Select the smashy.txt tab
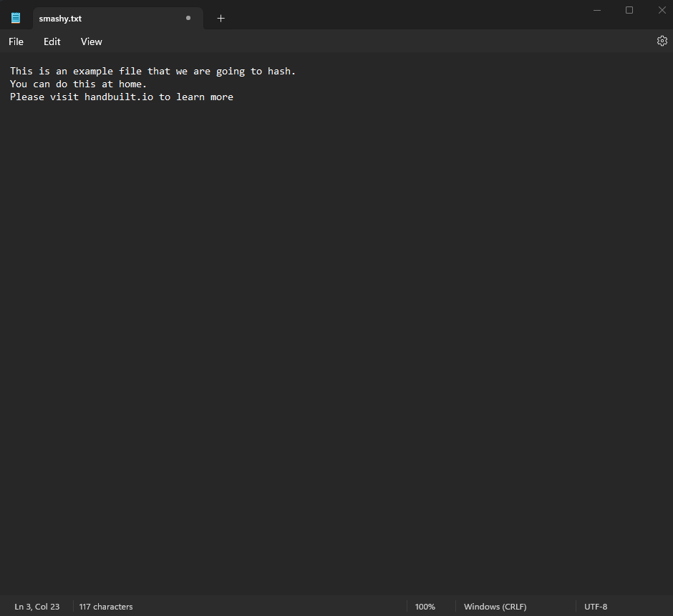Screen dimensions: 673x616 pyautogui.click(x=117, y=19)
